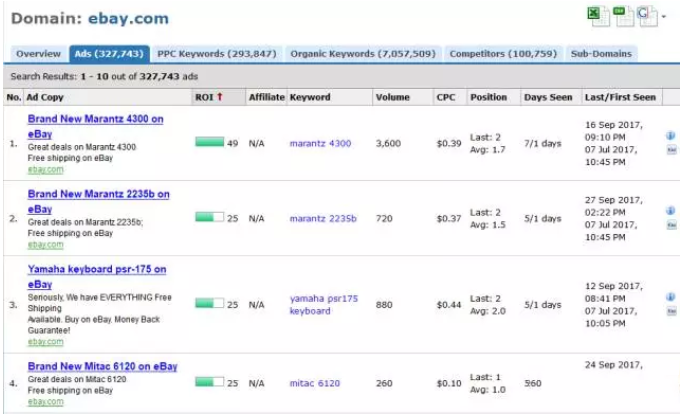687x418 pixels.
Task: Sort table by Volume column
Action: tap(392, 97)
